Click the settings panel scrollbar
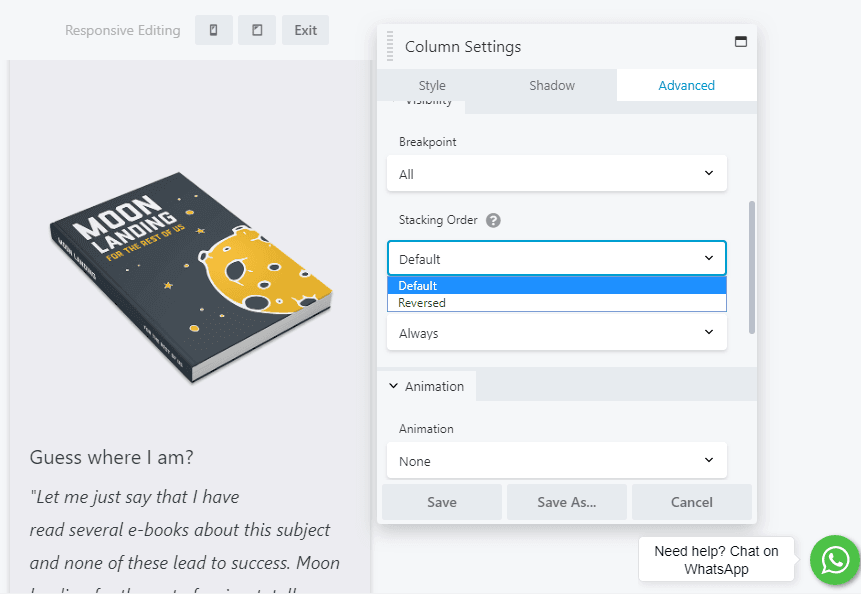 (x=752, y=267)
